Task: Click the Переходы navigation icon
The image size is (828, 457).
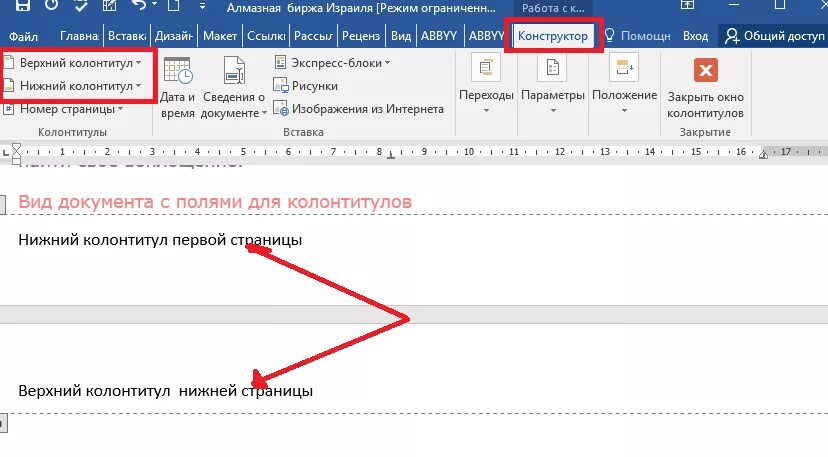Action: (486, 68)
